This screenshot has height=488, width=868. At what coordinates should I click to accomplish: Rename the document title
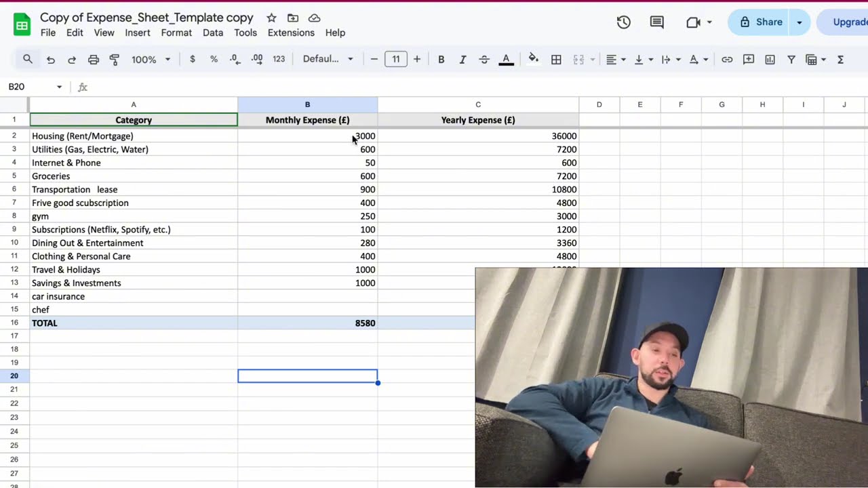coord(146,18)
